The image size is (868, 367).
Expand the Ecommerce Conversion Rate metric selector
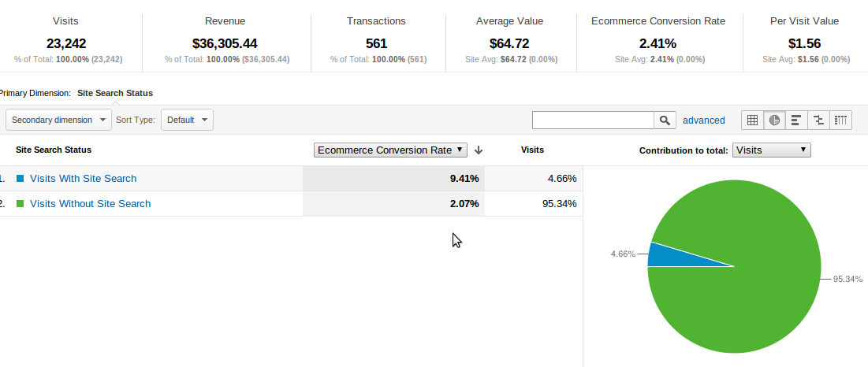pos(390,150)
